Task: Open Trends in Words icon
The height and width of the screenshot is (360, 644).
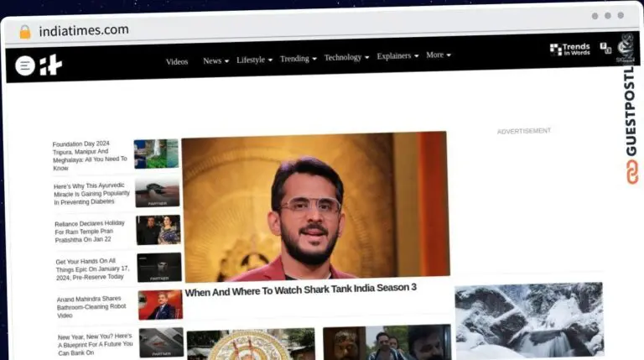Action: tap(569, 50)
